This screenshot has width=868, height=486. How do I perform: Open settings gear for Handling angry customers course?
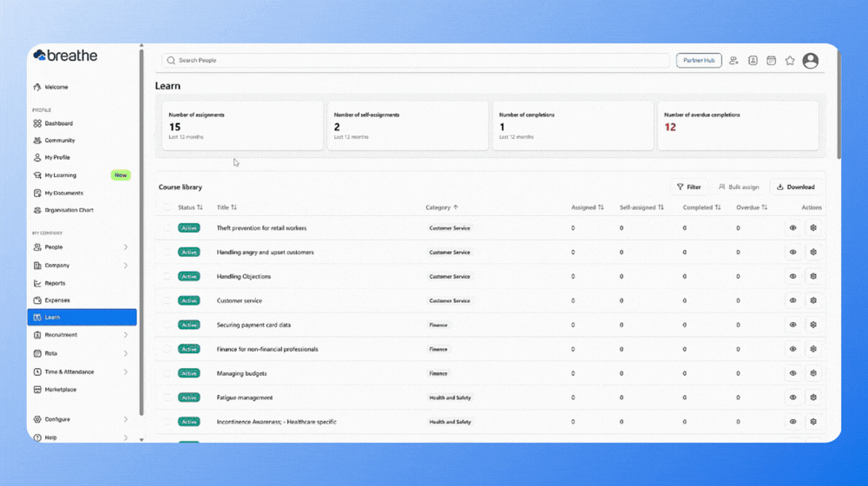pos(813,252)
